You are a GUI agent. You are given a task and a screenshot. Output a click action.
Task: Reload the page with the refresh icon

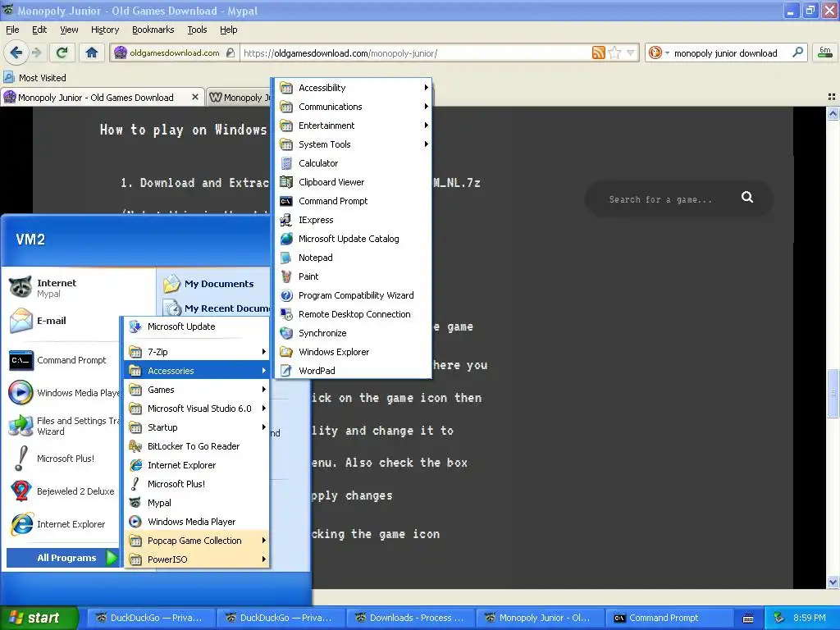click(62, 52)
